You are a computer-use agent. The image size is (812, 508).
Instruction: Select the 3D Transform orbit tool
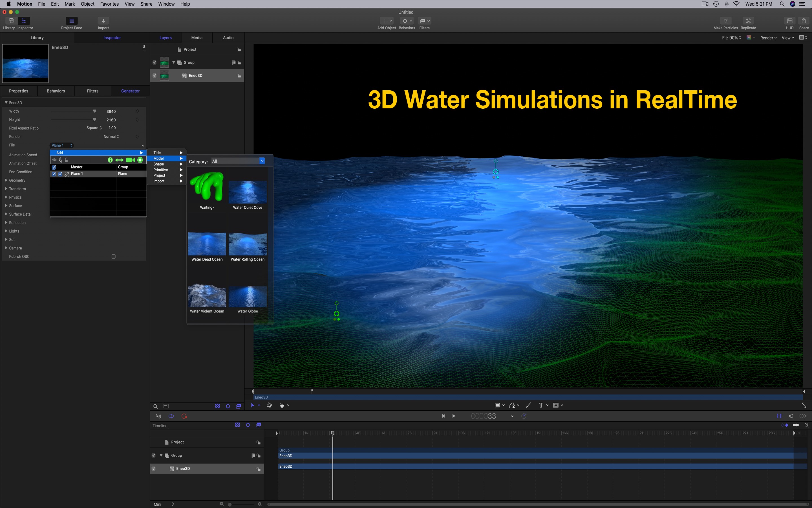click(269, 405)
